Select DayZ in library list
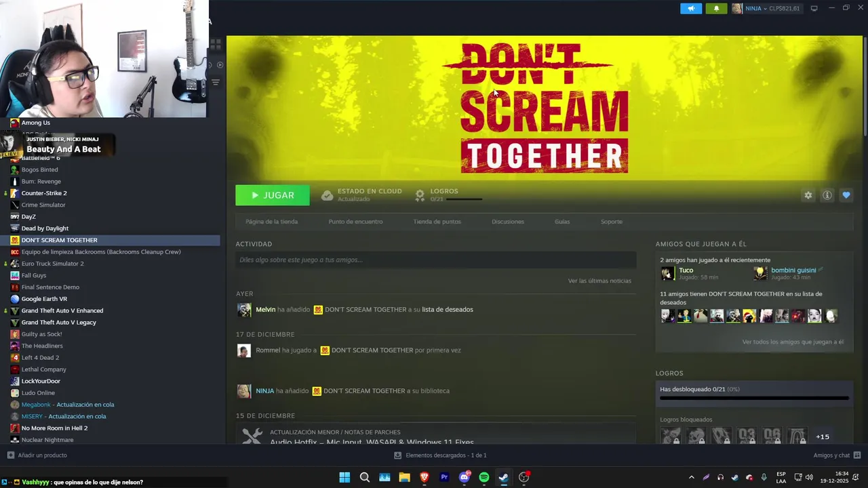Screen dimensions: 868x488 pos(28,217)
